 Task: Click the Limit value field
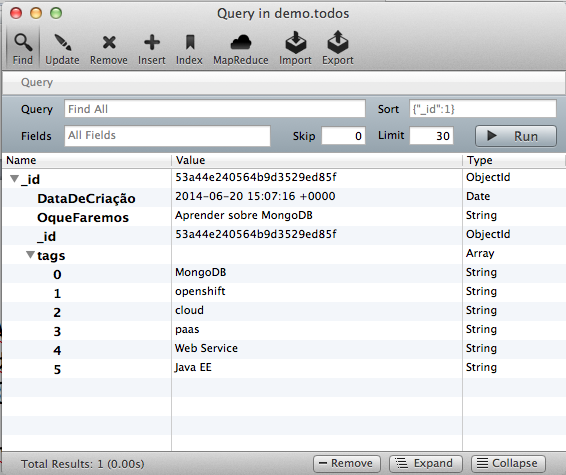click(x=431, y=136)
